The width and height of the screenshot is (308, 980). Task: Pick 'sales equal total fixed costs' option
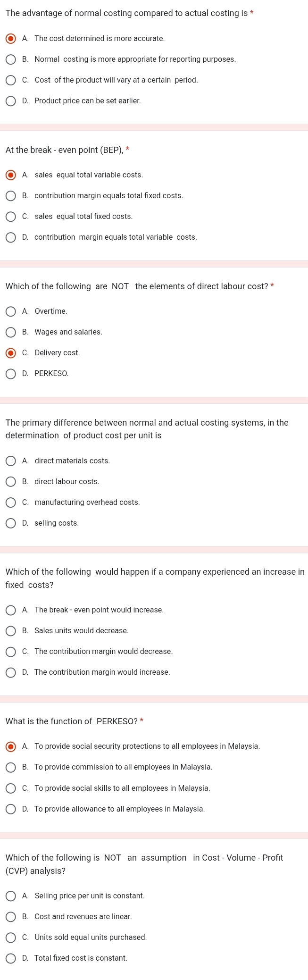pos(10,217)
